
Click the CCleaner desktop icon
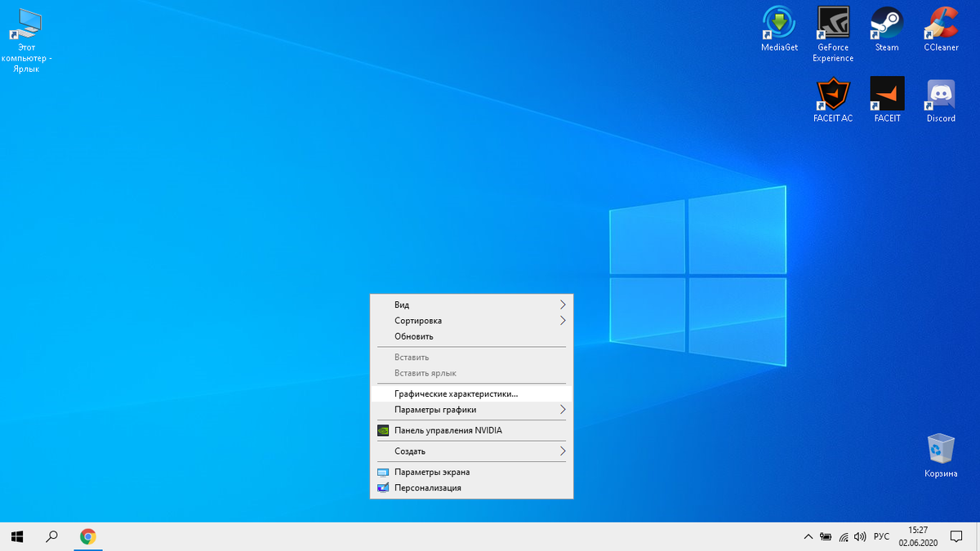[941, 29]
